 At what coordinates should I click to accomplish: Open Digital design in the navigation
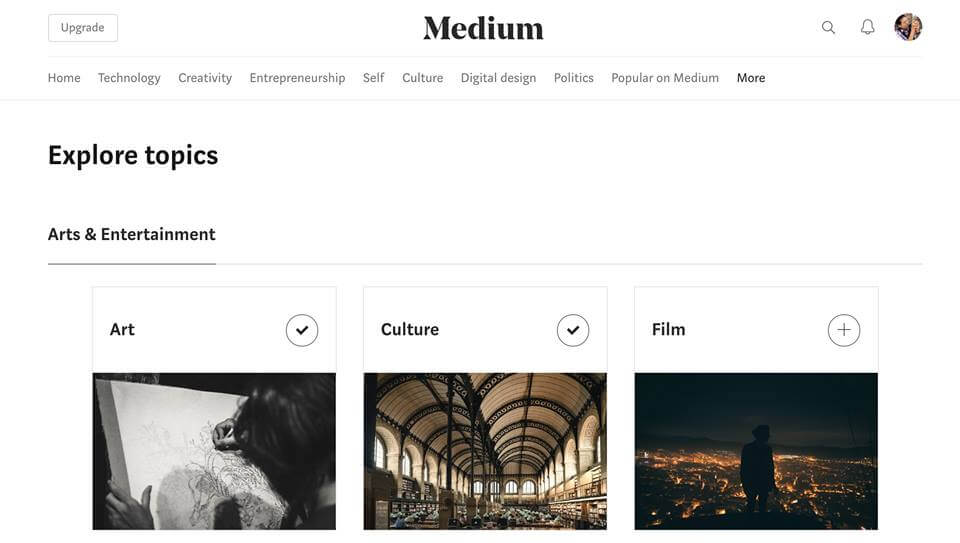tap(498, 78)
